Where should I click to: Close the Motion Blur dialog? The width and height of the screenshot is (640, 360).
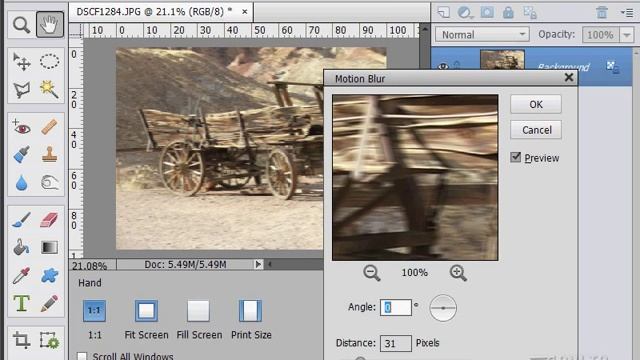point(569,78)
